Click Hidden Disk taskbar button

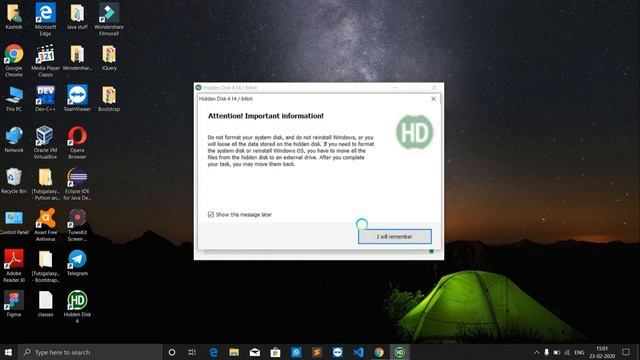[400, 352]
